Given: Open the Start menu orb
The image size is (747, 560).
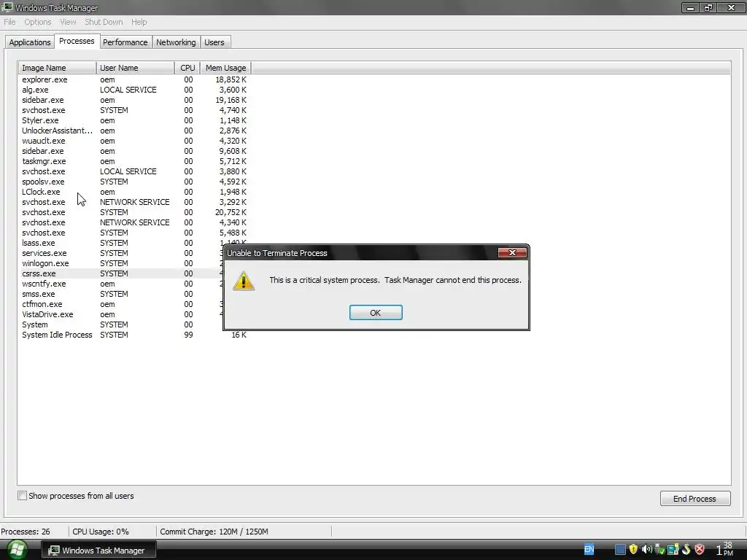Looking at the screenshot, I should [17, 550].
